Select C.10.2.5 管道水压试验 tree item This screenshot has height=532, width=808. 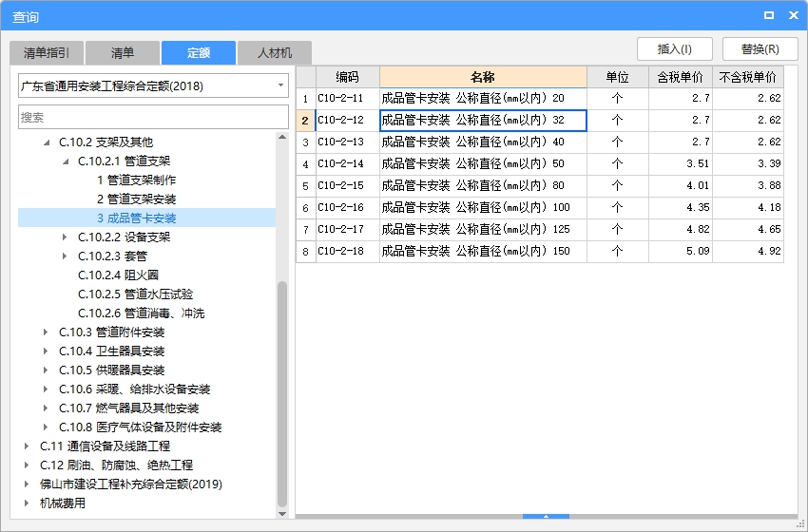pos(136,294)
